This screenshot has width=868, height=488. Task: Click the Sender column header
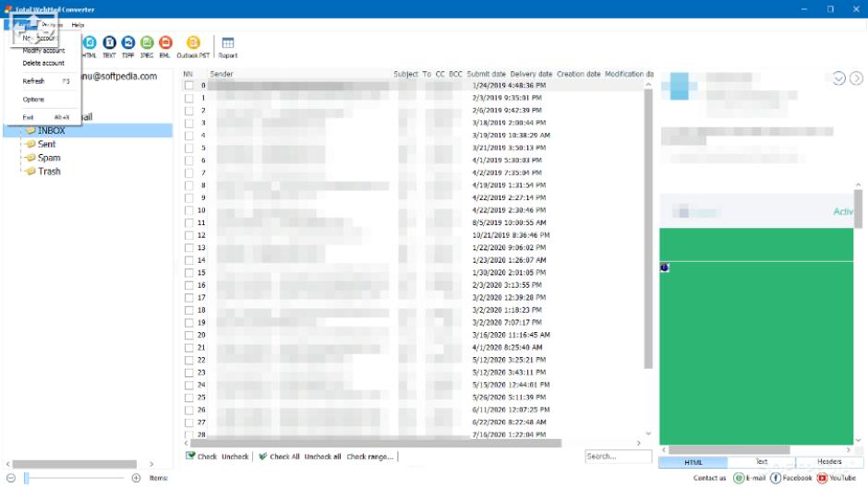[222, 74]
